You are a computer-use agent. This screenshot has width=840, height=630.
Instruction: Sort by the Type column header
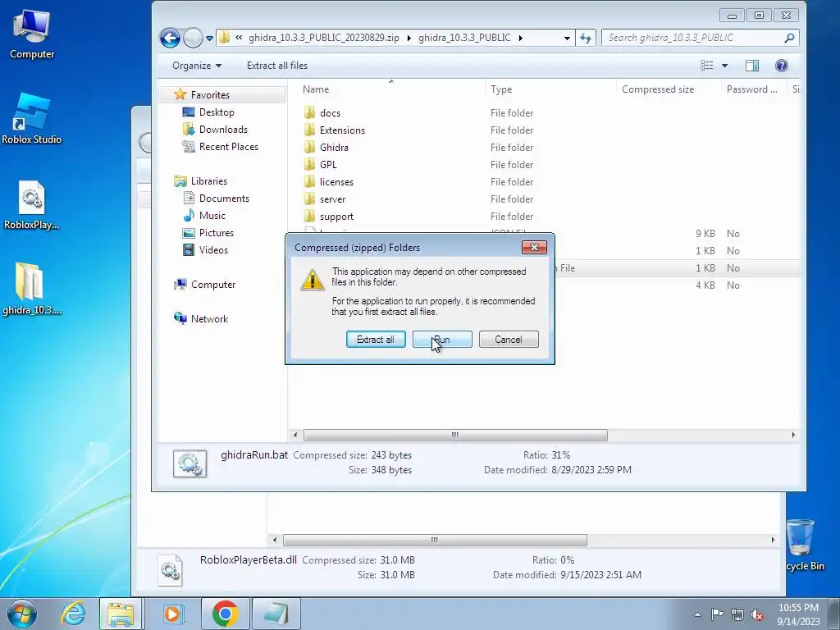tap(501, 89)
